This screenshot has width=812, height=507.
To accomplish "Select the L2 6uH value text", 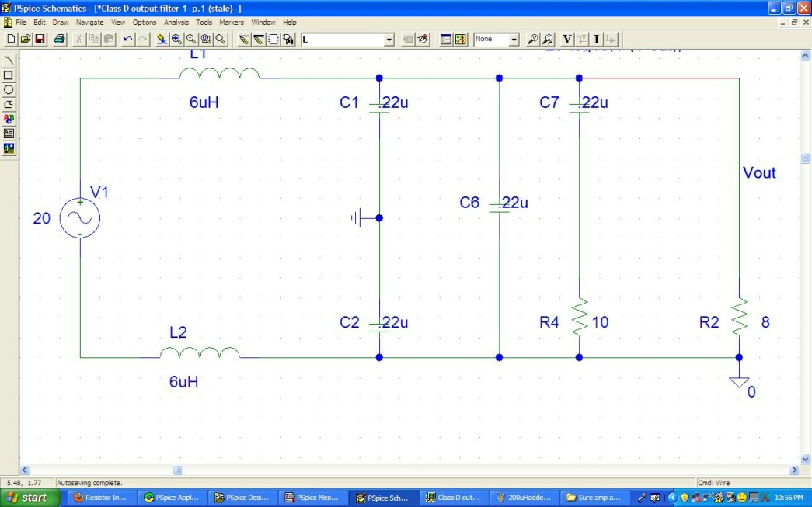I will (x=184, y=382).
